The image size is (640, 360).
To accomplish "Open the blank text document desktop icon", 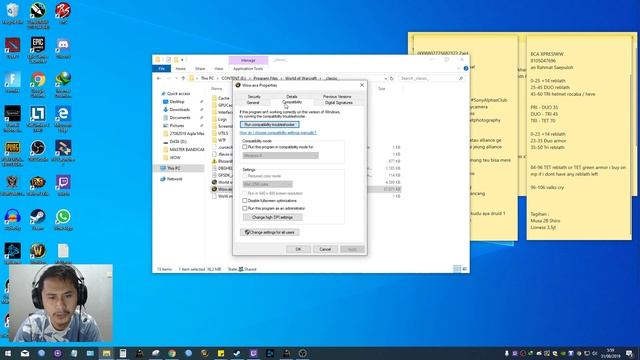I will 63,253.
